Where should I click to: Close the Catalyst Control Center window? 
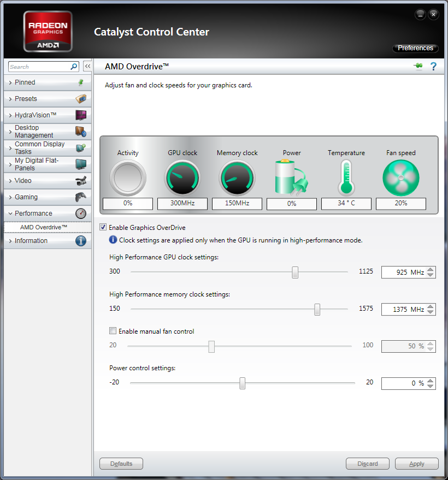tap(433, 14)
